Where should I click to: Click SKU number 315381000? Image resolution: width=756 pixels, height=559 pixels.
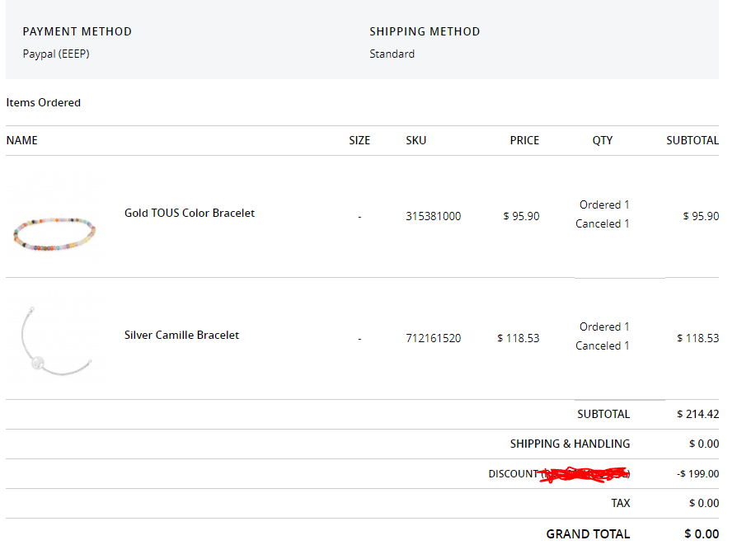[433, 216]
